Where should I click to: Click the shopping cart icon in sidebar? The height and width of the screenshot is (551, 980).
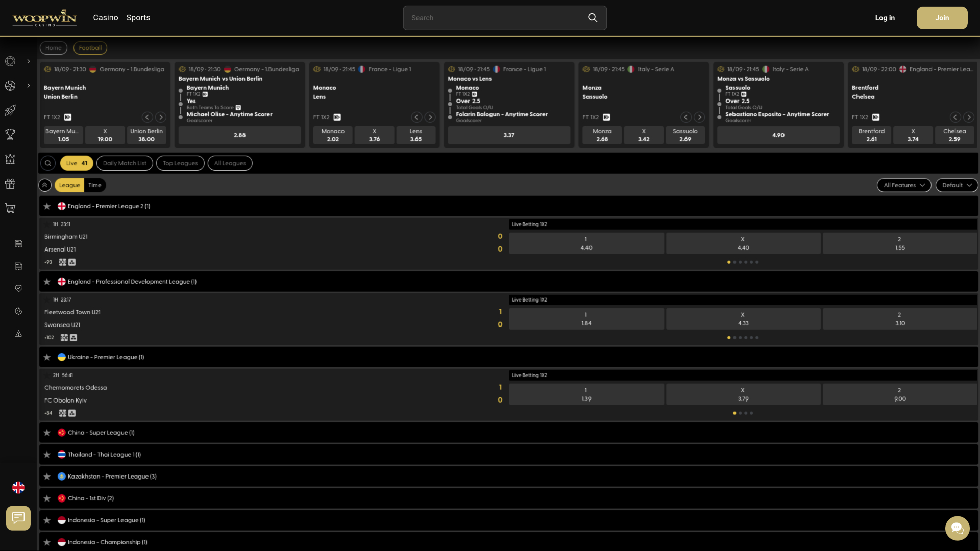[x=10, y=208]
